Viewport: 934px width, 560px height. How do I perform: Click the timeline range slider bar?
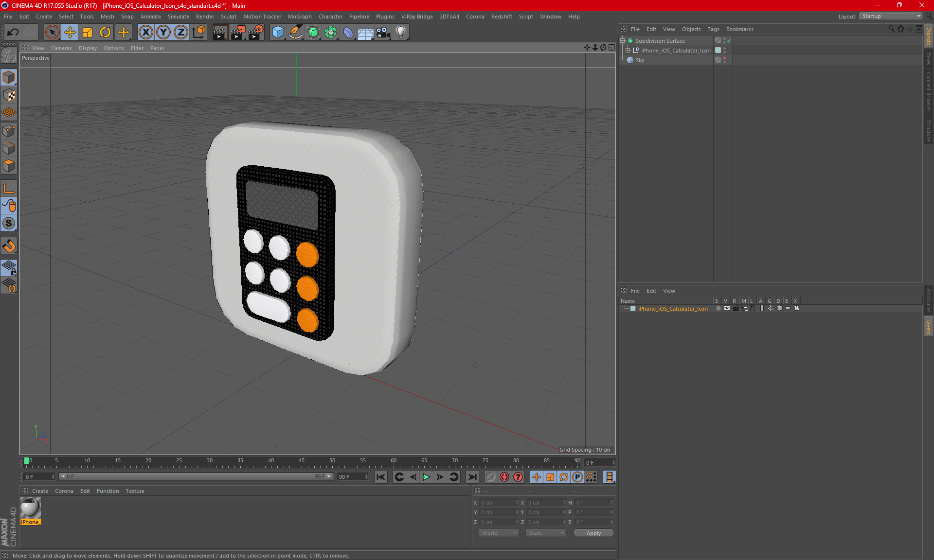[196, 476]
